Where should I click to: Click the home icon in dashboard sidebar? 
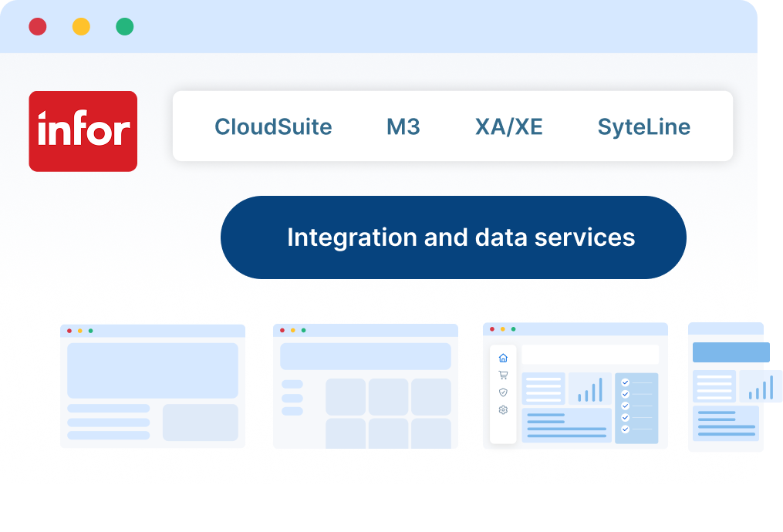click(x=503, y=358)
